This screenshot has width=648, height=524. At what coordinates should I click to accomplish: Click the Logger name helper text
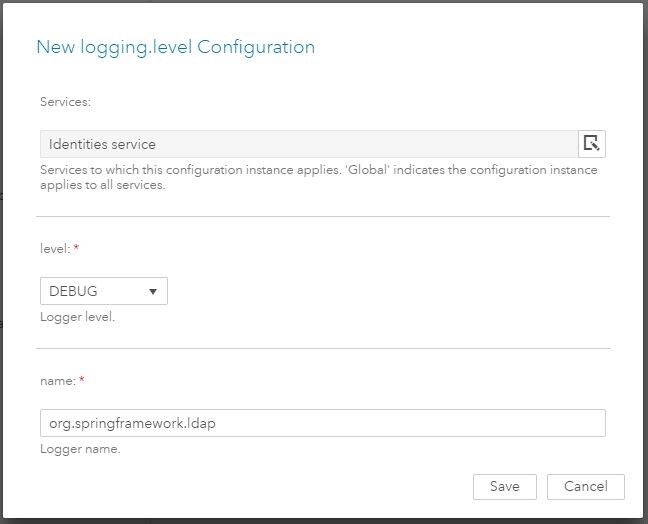[80, 449]
